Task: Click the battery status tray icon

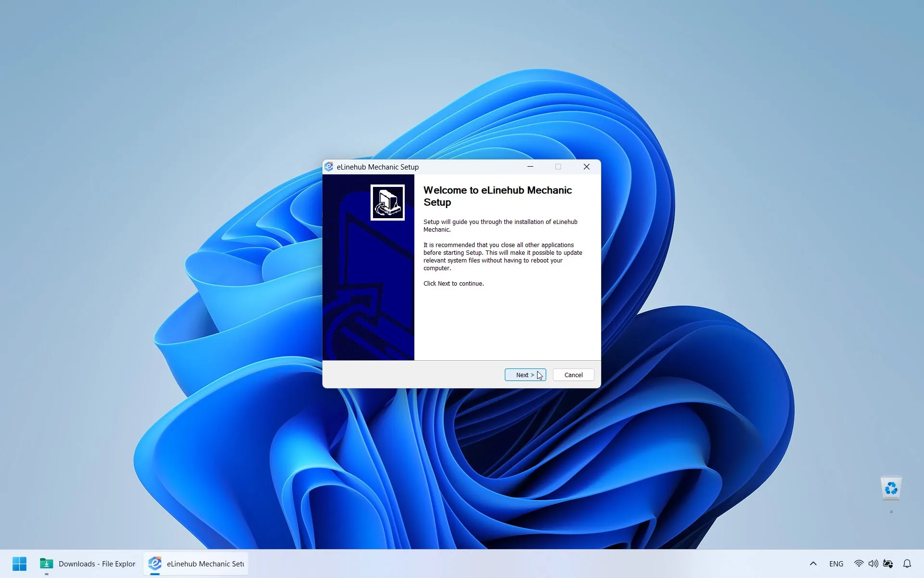Action: pyautogui.click(x=888, y=564)
